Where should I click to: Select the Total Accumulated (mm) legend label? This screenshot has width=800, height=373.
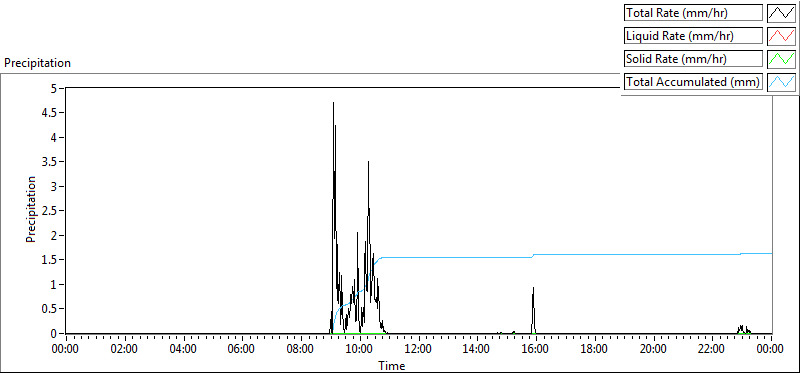pos(693,82)
